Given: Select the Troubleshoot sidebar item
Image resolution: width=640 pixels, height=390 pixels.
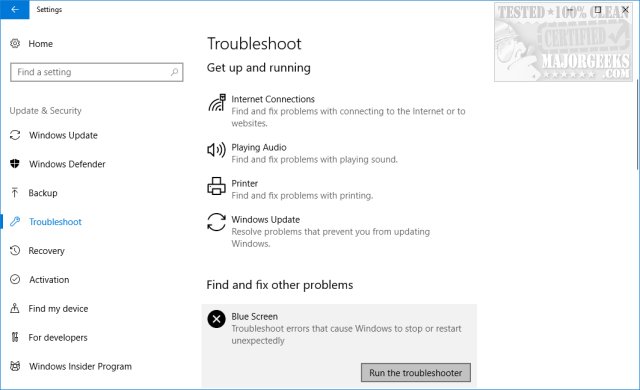Looking at the screenshot, I should (x=55, y=222).
